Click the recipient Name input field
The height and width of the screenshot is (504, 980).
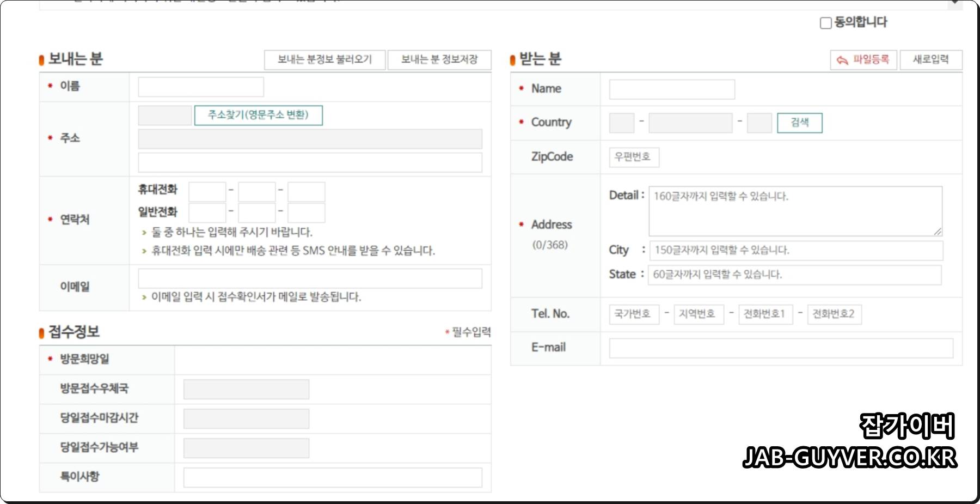(672, 89)
